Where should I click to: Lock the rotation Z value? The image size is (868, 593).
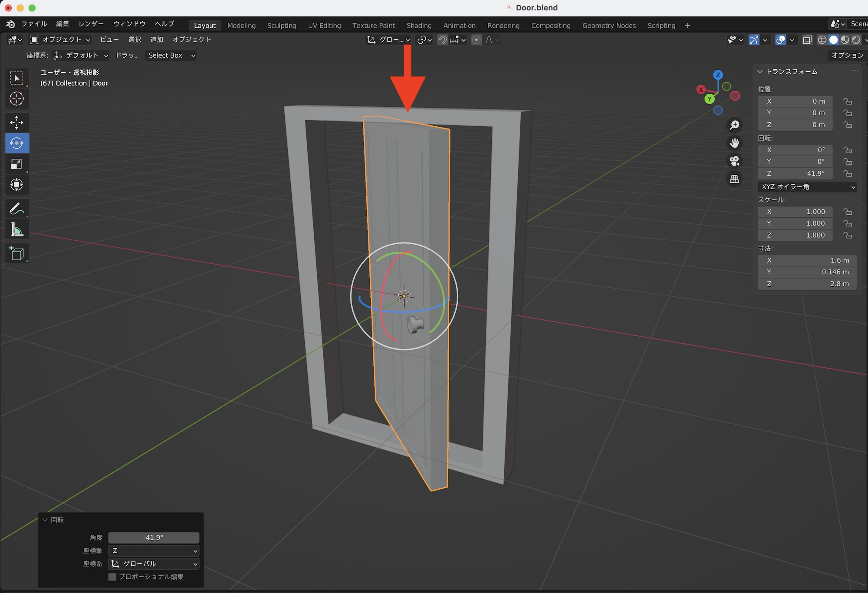[x=848, y=174]
